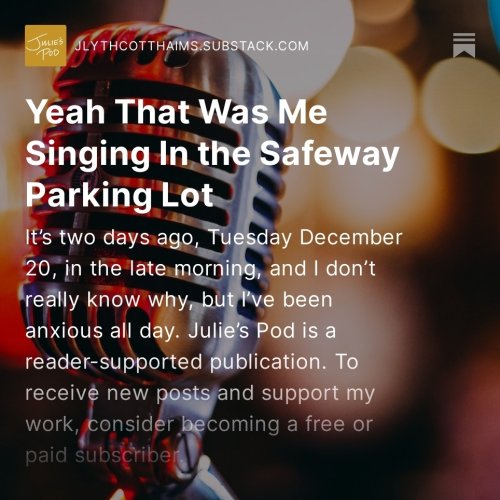
Task: Open the jlythcotthaims.substack.com link
Action: coord(192,46)
